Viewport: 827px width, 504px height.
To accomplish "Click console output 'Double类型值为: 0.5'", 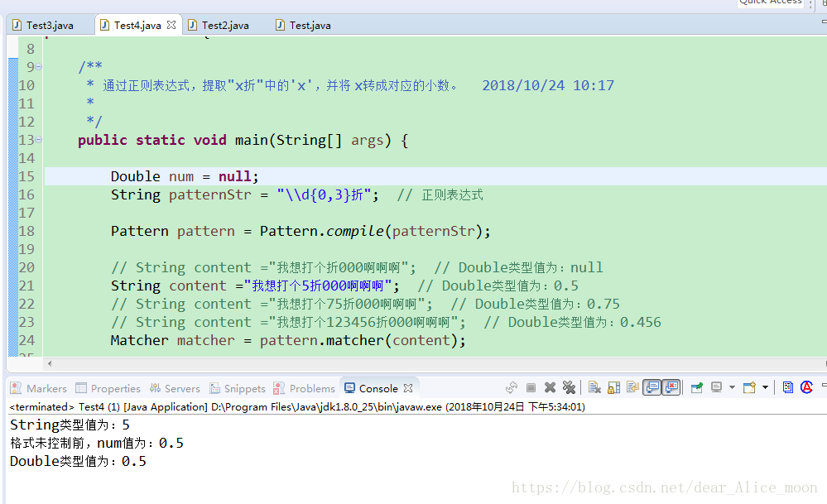I will (78, 461).
